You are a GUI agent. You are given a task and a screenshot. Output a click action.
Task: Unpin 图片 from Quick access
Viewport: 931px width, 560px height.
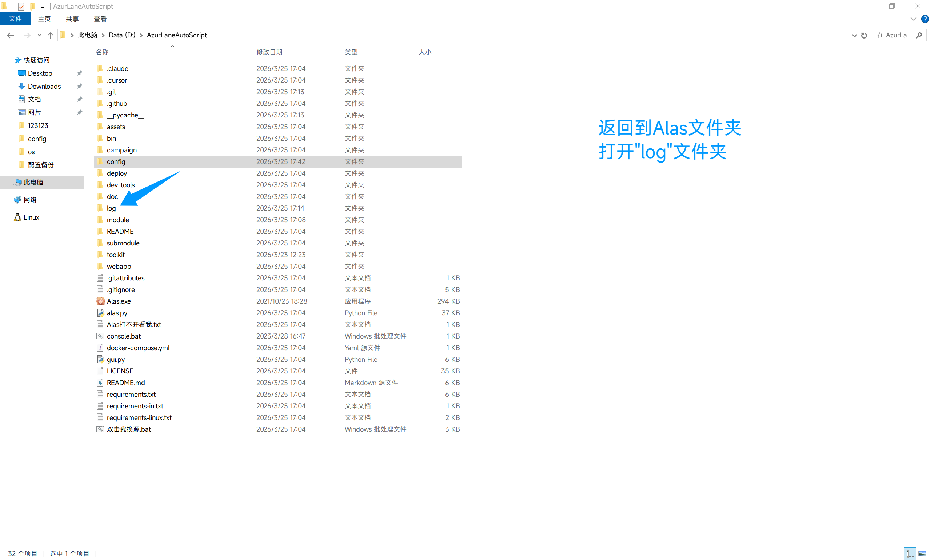(x=80, y=112)
